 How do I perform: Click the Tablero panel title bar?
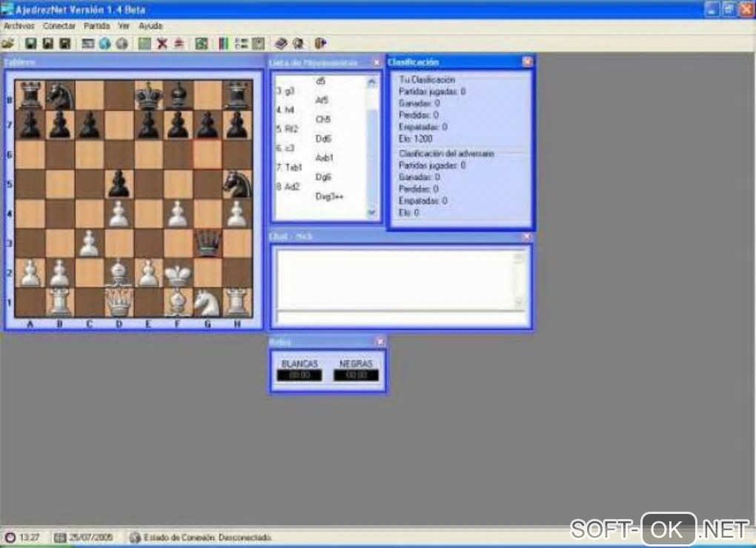coord(133,63)
